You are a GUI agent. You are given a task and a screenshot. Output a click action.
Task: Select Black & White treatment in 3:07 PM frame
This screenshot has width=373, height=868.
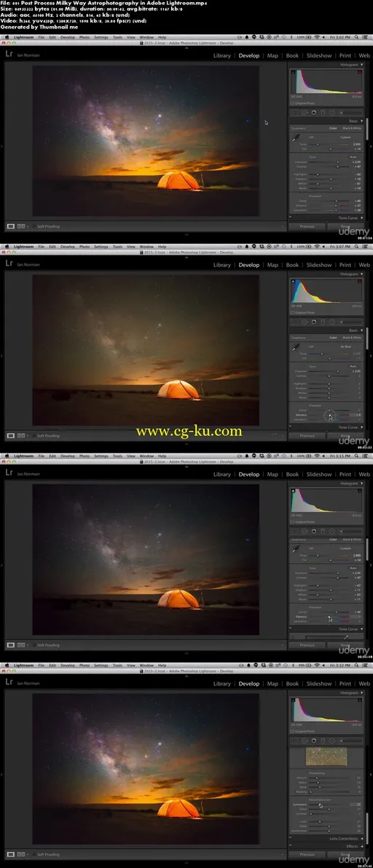point(350,337)
